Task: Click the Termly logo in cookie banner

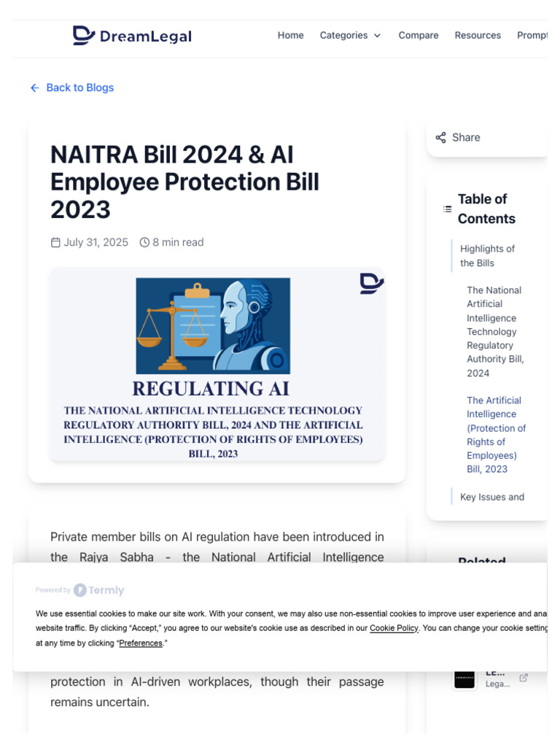Action: tap(99, 590)
